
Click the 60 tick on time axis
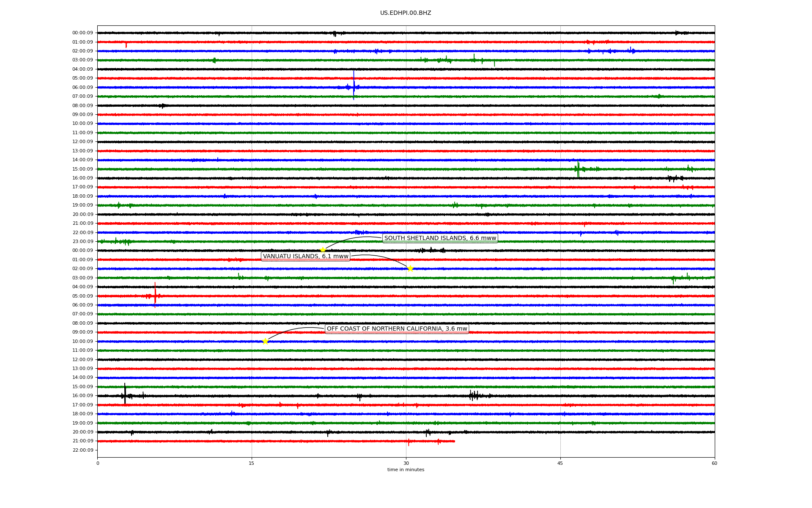coord(714,463)
